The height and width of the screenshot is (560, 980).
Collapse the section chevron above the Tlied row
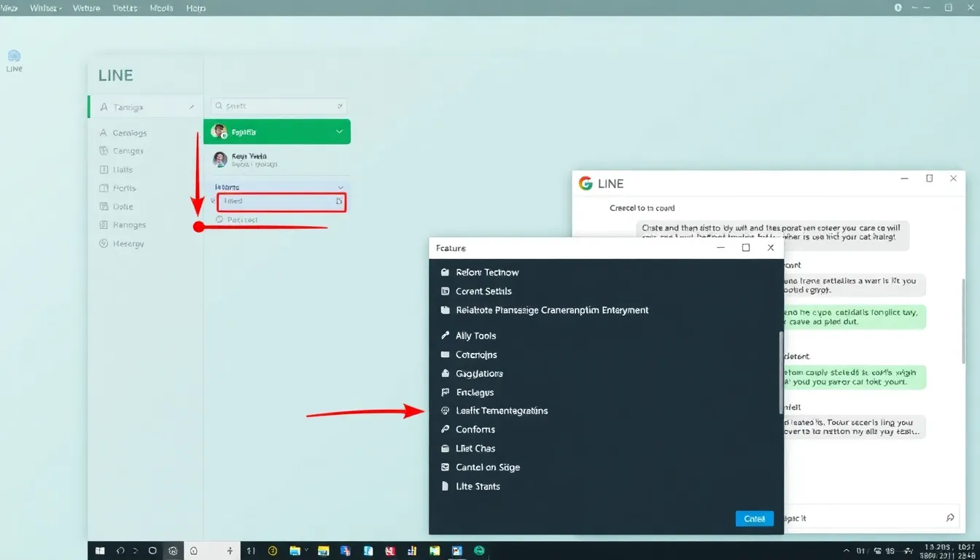(x=341, y=187)
